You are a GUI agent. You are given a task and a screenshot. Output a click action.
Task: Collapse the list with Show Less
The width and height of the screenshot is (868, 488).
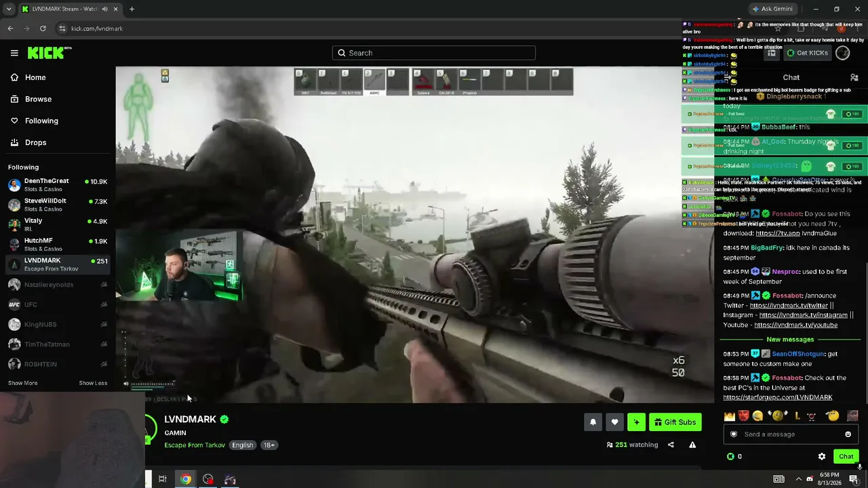93,383
